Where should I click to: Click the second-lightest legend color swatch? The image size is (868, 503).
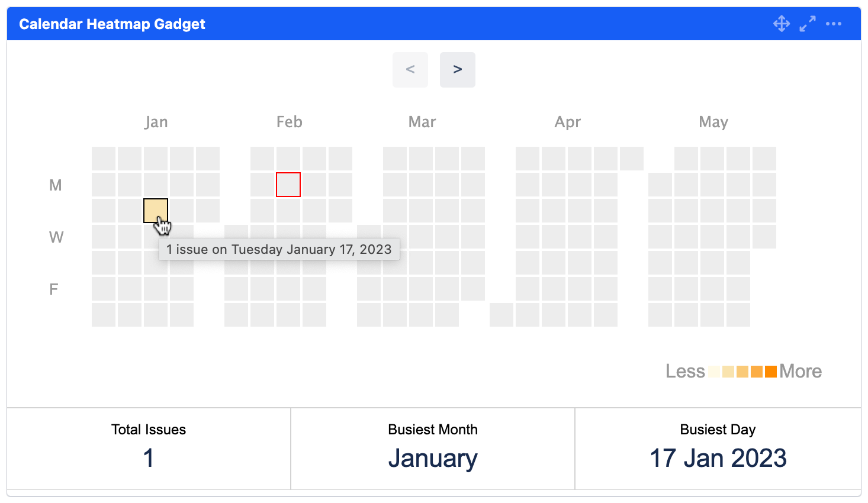pos(728,372)
